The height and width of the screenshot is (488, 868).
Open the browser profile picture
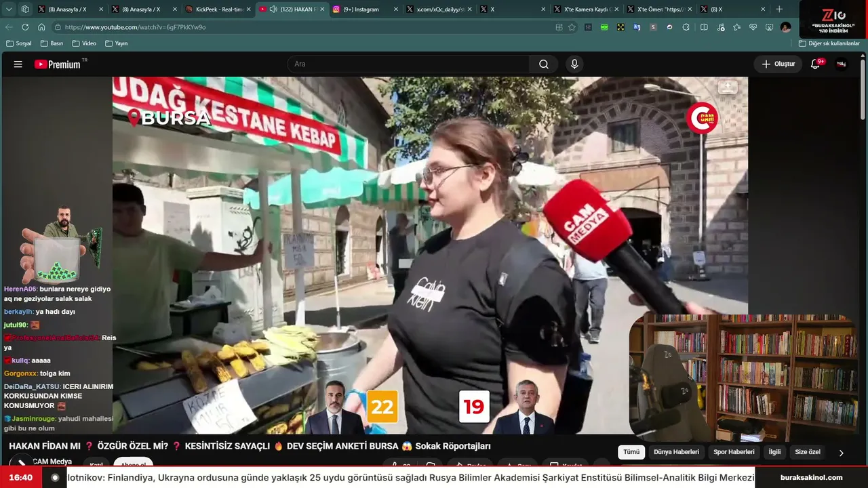click(x=785, y=27)
